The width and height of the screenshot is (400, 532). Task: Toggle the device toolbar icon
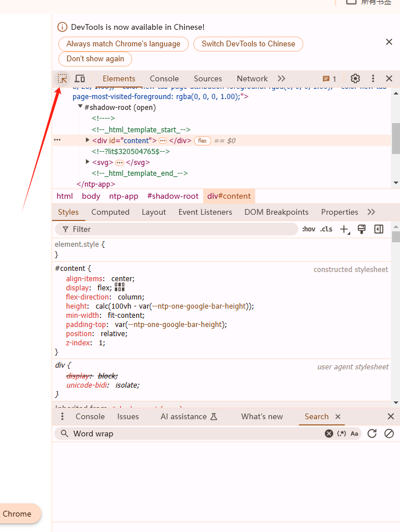coord(80,78)
